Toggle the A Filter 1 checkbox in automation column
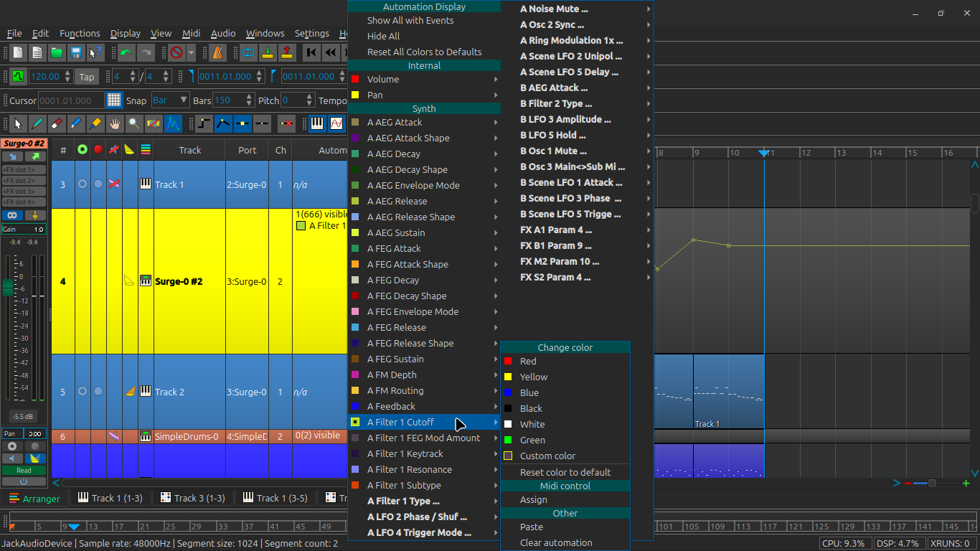This screenshot has height=551, width=980. [301, 226]
